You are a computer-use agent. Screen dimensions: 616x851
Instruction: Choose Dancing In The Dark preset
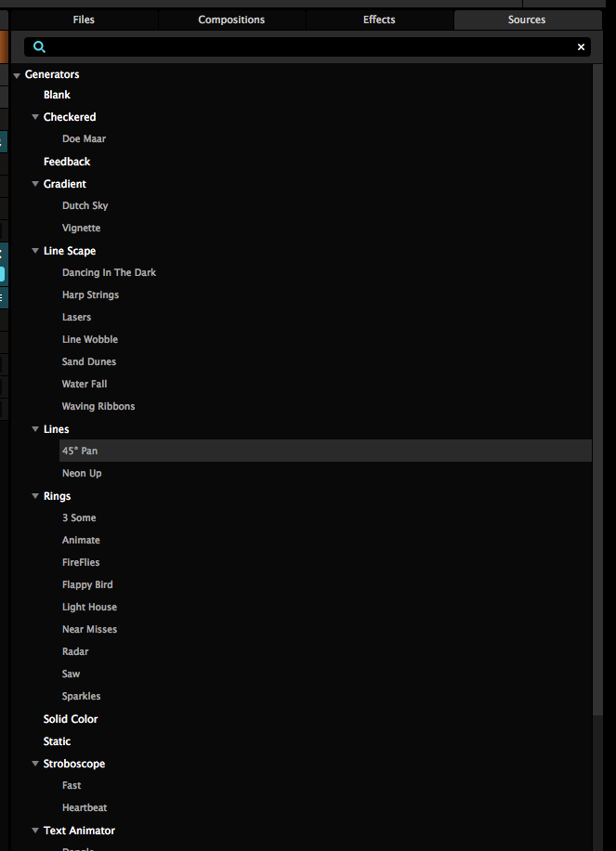[109, 272]
